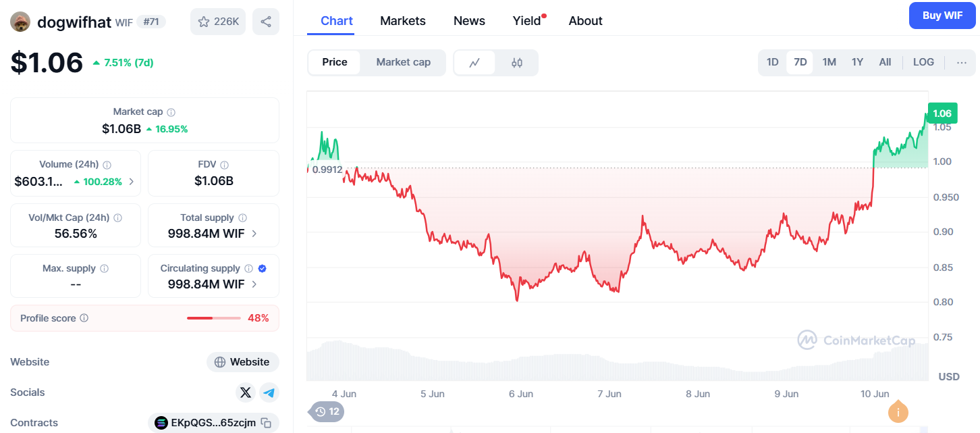Click the Profile score progress bar
This screenshot has height=433, width=980.
click(214, 318)
